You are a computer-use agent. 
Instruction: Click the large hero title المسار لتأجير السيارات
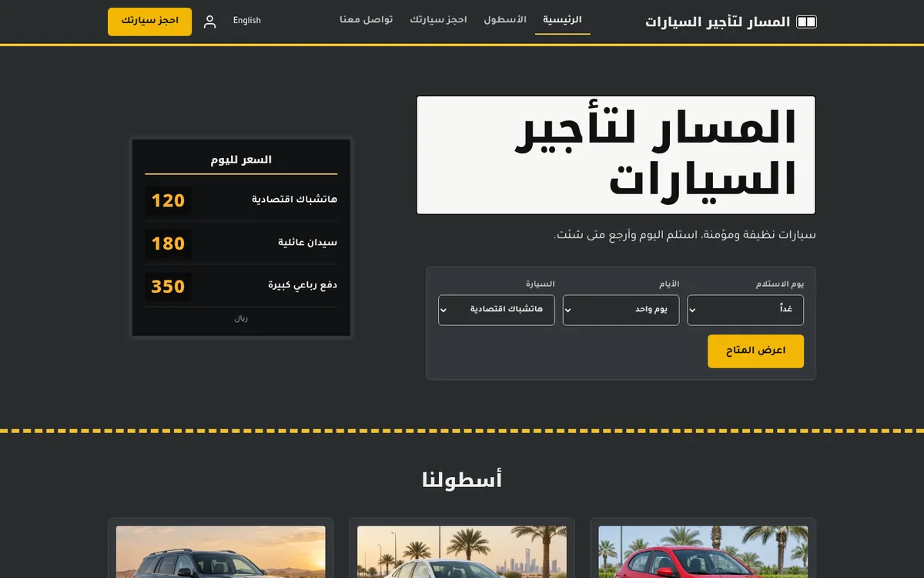click(616, 155)
